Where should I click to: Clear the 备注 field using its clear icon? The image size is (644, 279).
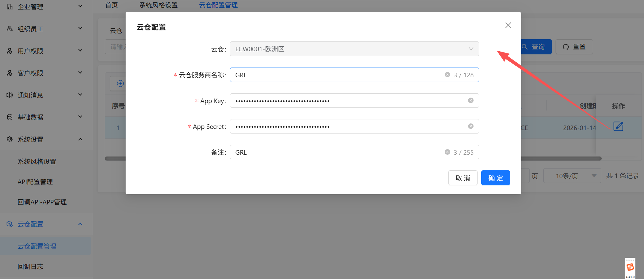tap(447, 152)
